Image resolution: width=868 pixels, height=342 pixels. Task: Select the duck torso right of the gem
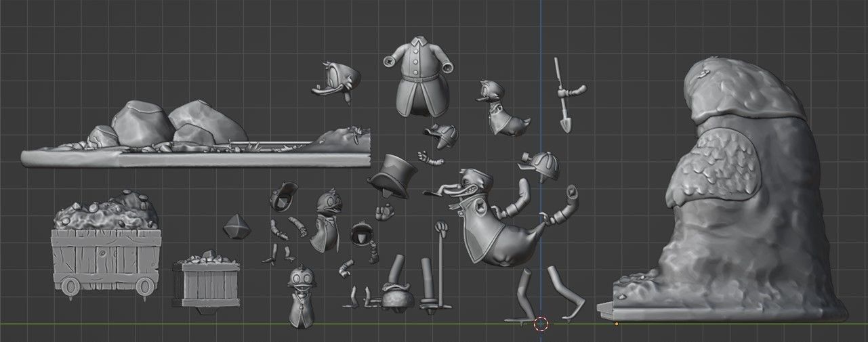[x=327, y=221]
